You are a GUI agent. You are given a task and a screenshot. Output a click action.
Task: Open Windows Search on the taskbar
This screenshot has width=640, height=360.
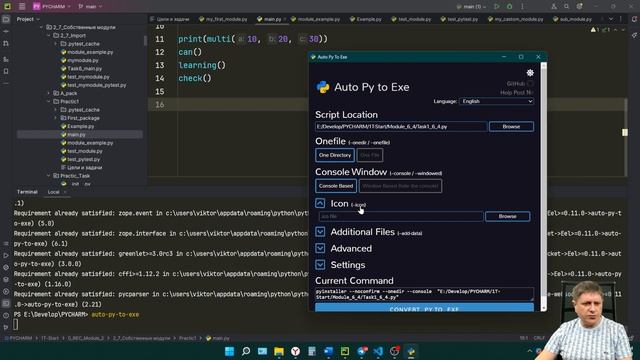(246, 351)
